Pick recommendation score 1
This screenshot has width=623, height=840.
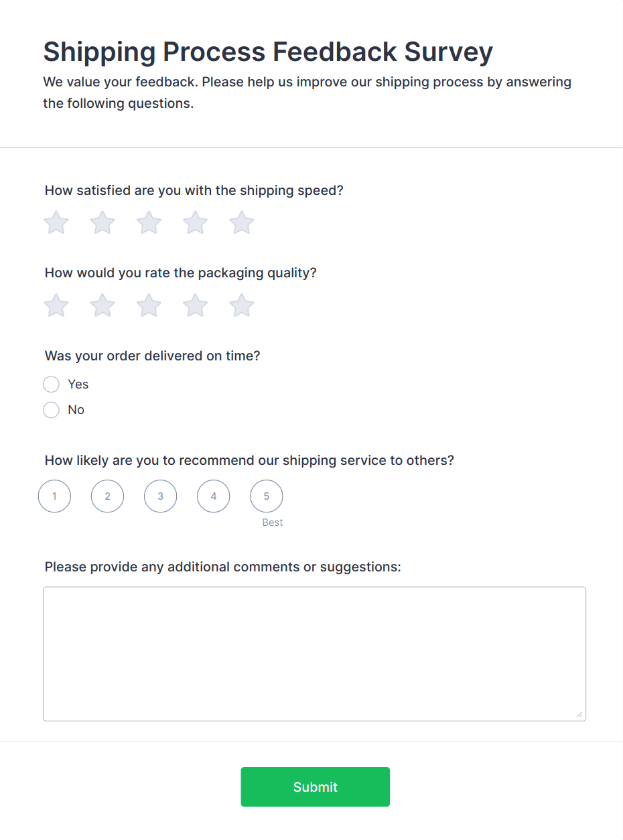[x=54, y=496]
